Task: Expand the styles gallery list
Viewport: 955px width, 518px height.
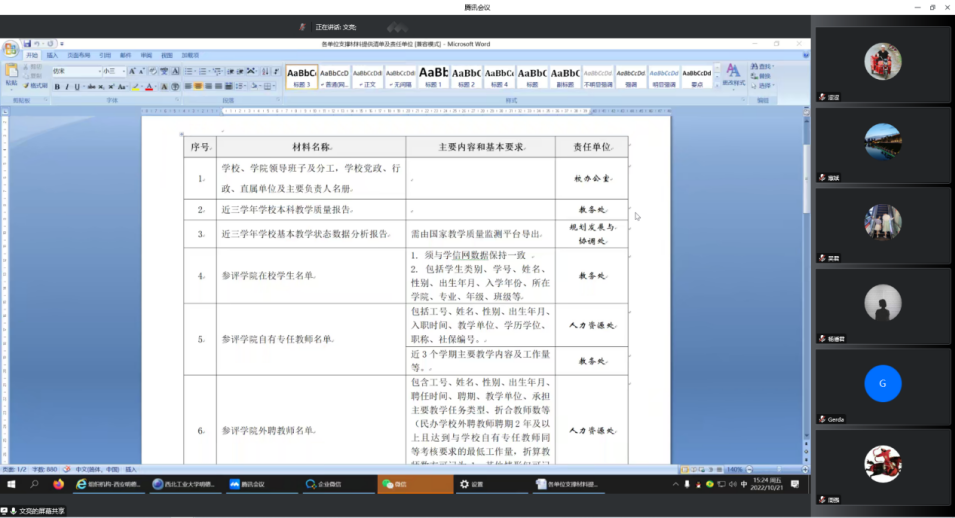Action: [x=716, y=85]
